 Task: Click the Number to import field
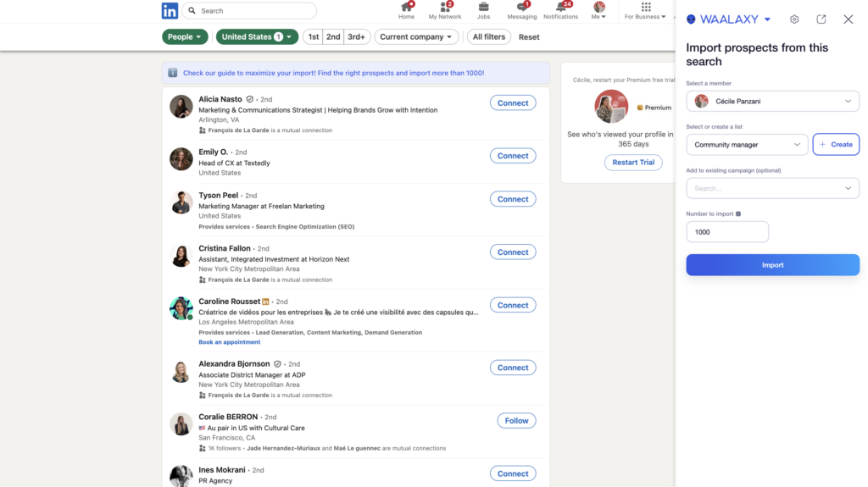(x=727, y=232)
